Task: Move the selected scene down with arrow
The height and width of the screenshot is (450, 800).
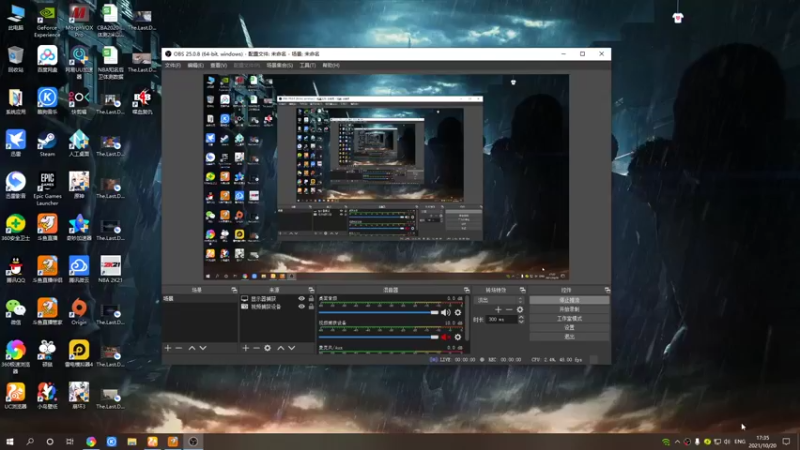Action: pos(203,348)
